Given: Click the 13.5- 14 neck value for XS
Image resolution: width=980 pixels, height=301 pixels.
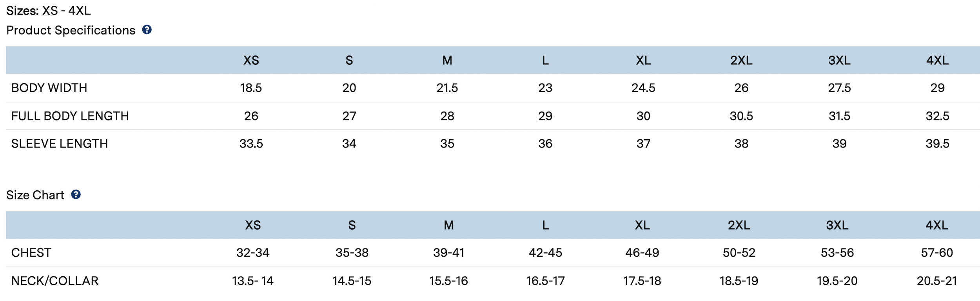Looking at the screenshot, I should [252, 281].
